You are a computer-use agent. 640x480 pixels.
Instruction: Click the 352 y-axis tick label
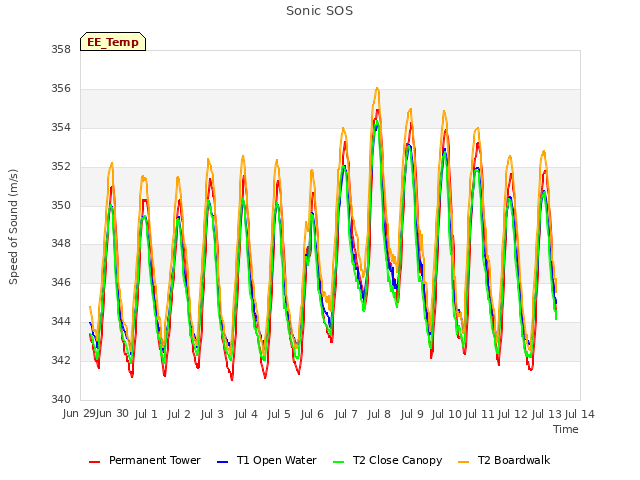point(61,167)
